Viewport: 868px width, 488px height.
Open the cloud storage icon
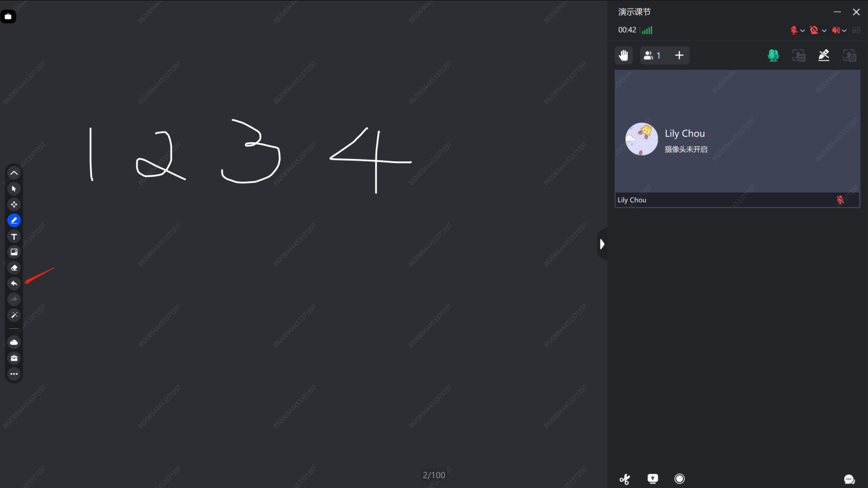pos(14,342)
